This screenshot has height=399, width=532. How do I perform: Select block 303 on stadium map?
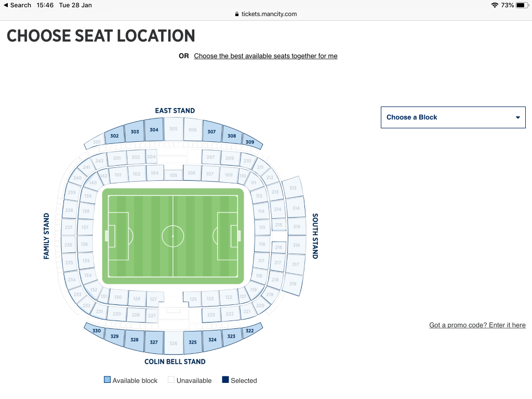tap(135, 132)
